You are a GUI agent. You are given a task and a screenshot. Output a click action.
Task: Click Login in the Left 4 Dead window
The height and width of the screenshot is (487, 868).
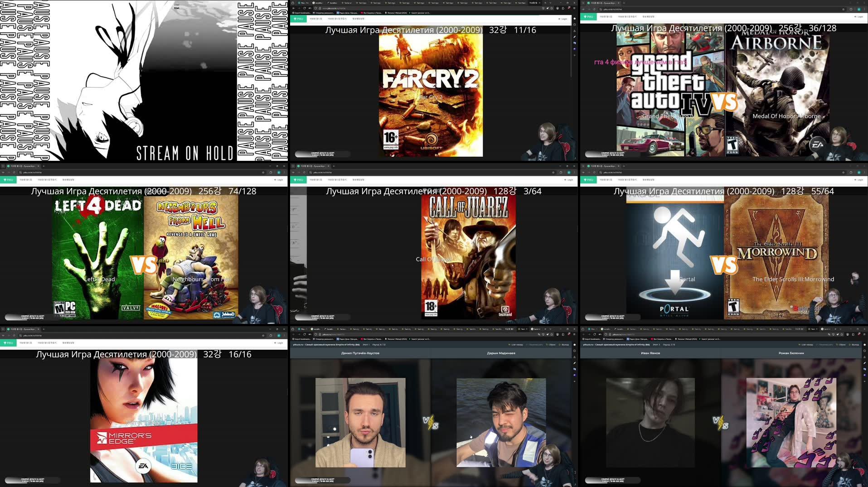coord(279,180)
